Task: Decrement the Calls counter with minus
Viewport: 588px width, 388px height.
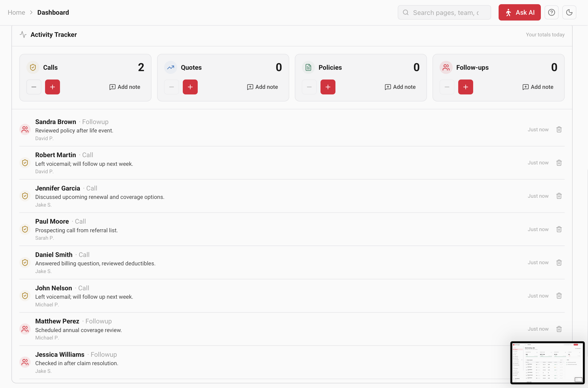Action: [x=34, y=87]
